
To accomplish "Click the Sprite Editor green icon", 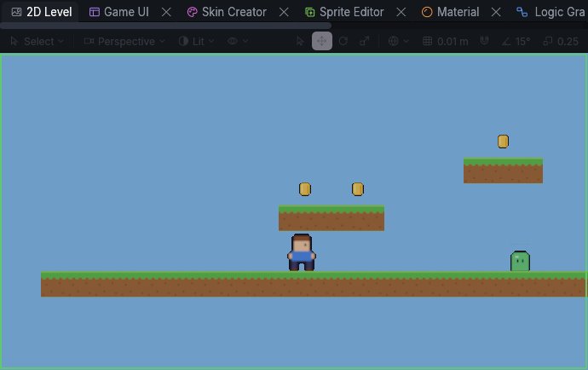I will 309,12.
